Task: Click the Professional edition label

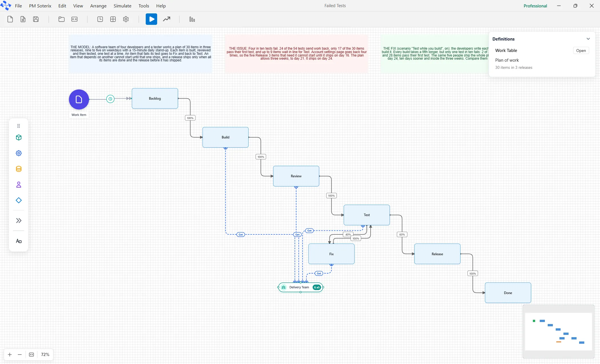Action: pos(535,6)
